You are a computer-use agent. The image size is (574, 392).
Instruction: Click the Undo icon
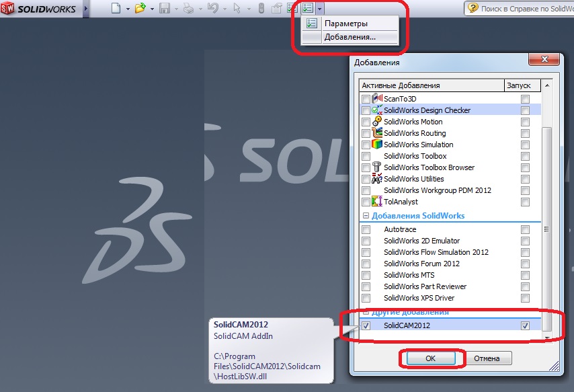point(212,8)
